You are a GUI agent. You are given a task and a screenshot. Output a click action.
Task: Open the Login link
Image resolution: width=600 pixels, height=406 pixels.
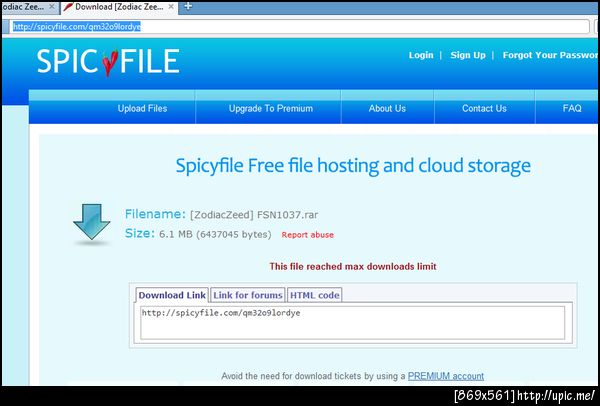[x=421, y=55]
